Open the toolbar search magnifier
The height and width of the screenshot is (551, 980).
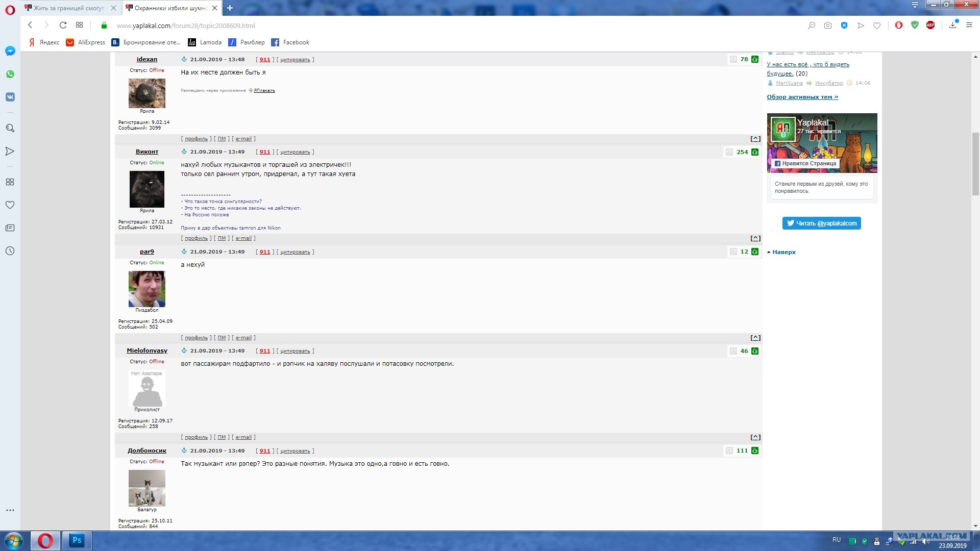point(812,26)
